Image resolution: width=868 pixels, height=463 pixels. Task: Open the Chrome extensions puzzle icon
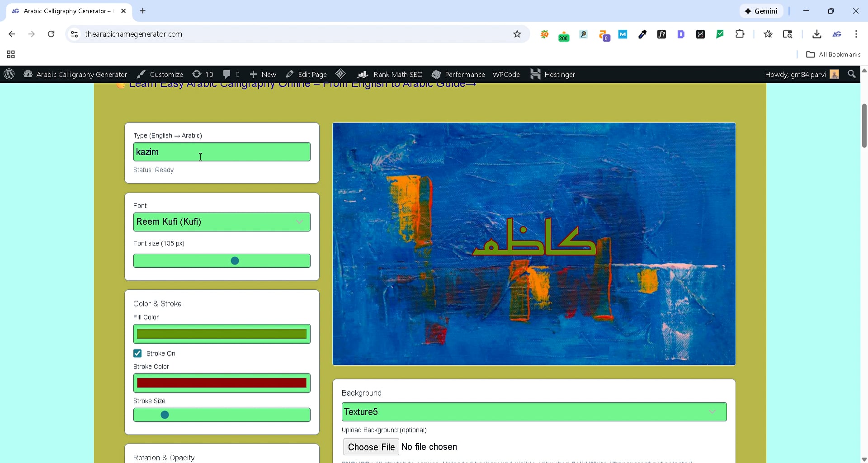[740, 34]
